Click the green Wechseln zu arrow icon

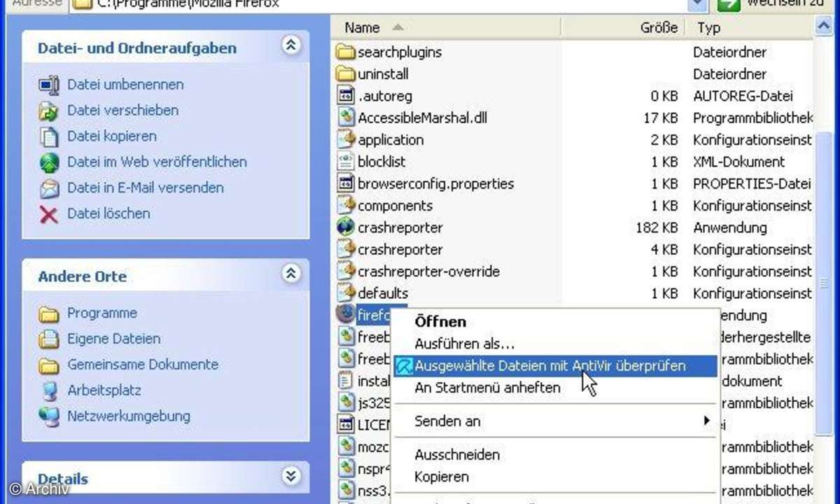click(x=728, y=4)
